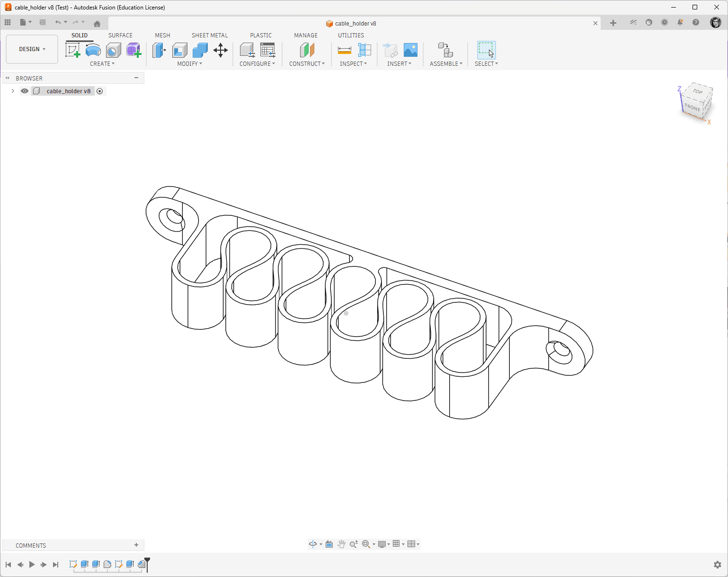Viewport: 728px width, 577px height.
Task: Select the Hole tool icon
Action: pyautogui.click(x=113, y=50)
